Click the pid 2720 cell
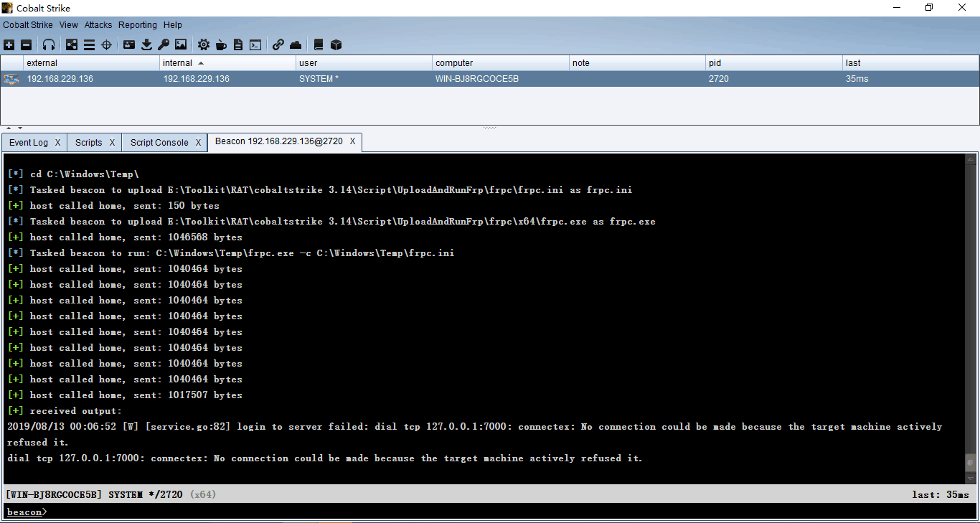Screen dimensions: 980x523 click(x=773, y=79)
